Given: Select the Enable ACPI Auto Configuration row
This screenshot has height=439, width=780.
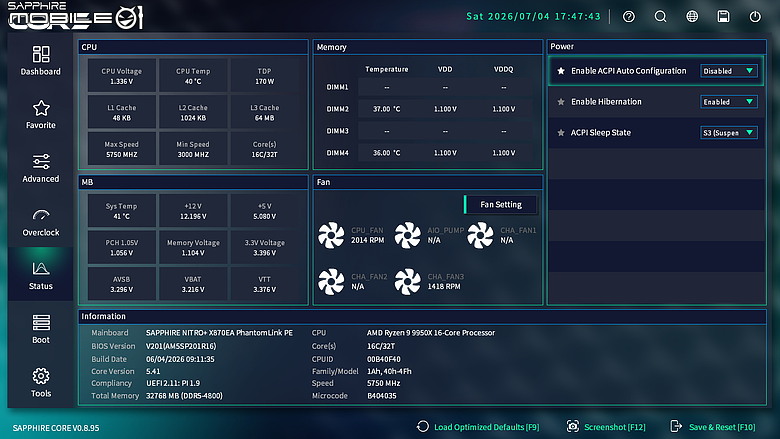Looking at the screenshot, I should tap(657, 71).
